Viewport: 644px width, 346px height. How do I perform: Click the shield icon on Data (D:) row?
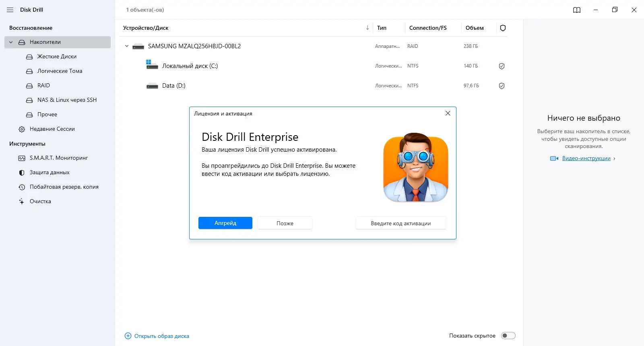(502, 86)
